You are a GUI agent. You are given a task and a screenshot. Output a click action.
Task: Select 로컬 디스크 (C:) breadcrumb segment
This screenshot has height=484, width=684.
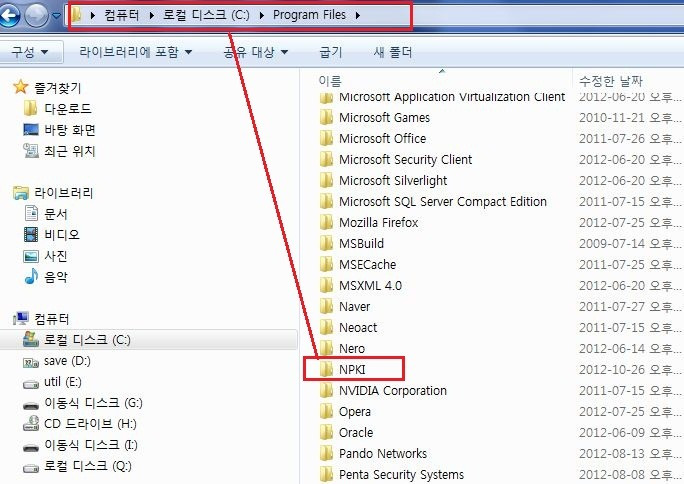pos(206,15)
